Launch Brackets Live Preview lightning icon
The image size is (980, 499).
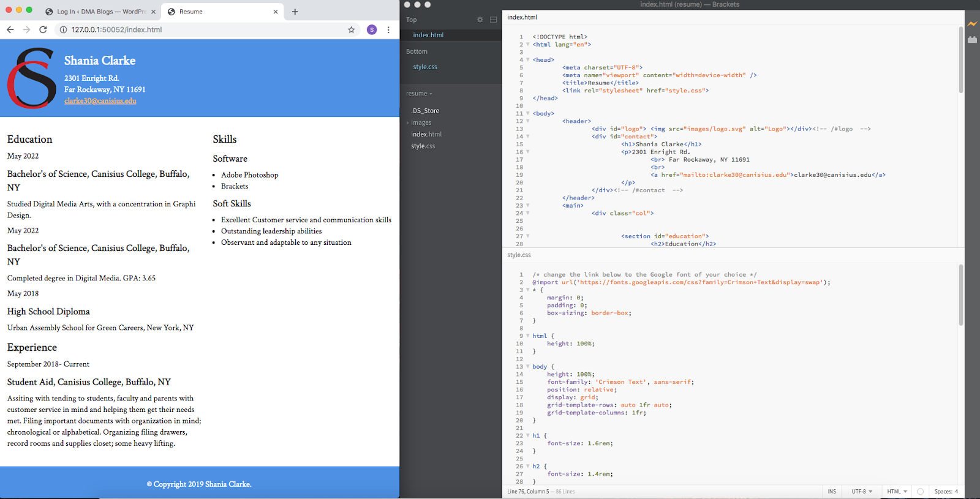point(972,24)
